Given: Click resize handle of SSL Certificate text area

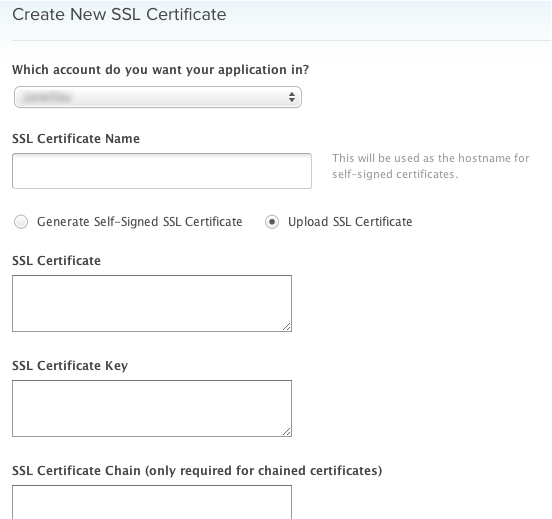Looking at the screenshot, I should point(287,327).
